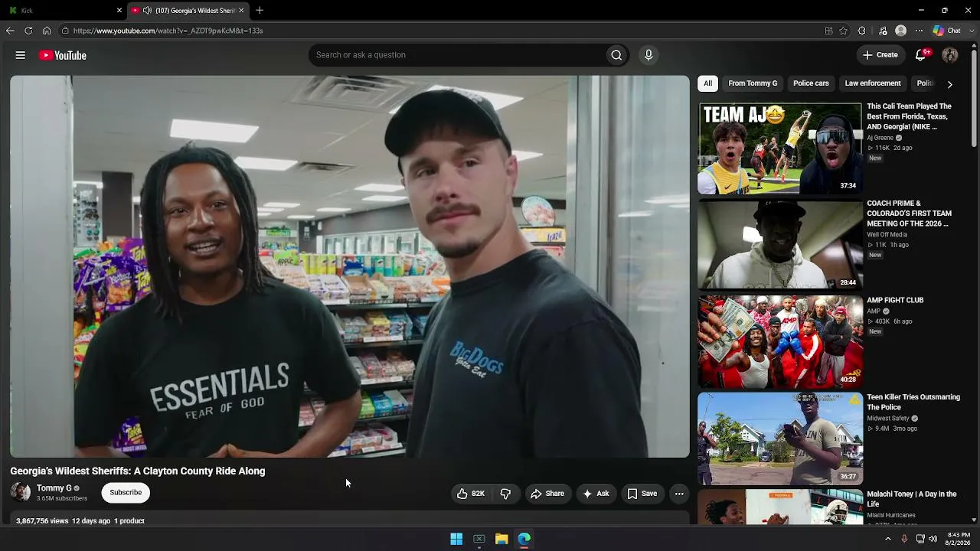Click the Search or ask a question field

pyautogui.click(x=456, y=55)
